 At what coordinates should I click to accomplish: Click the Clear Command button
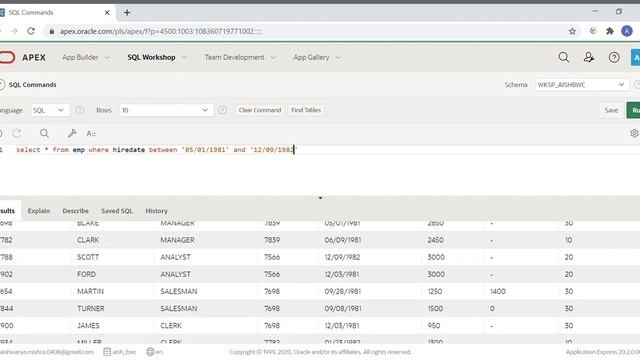click(260, 110)
